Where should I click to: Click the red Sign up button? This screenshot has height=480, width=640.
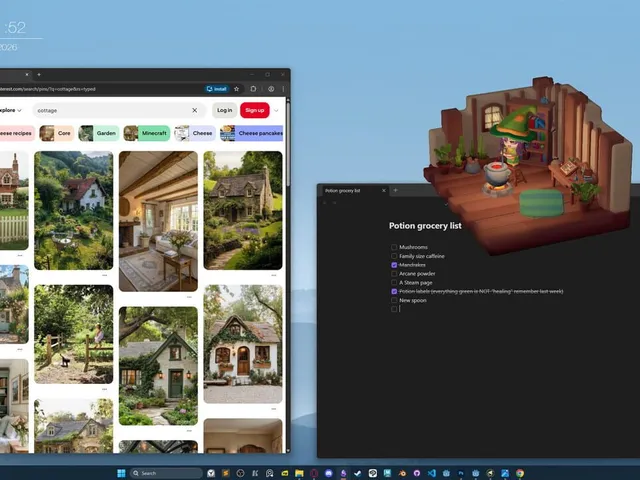pos(255,110)
